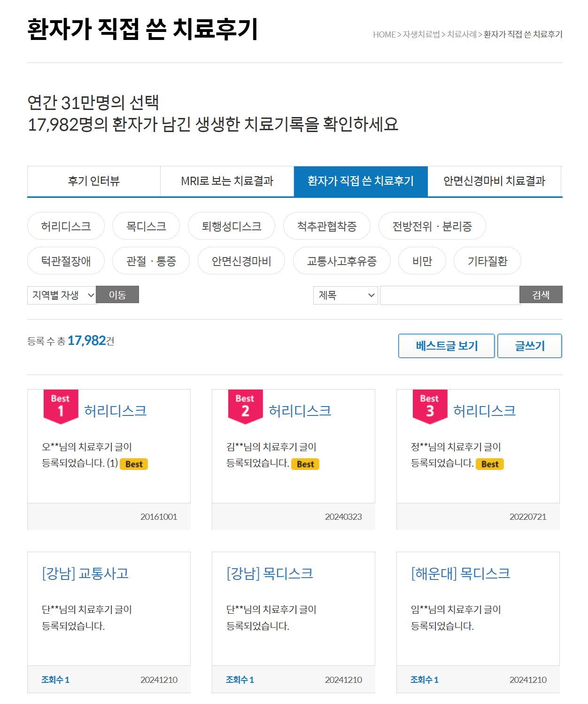This screenshot has width=588, height=704.
Task: Click inside the search input field
Action: (x=449, y=295)
